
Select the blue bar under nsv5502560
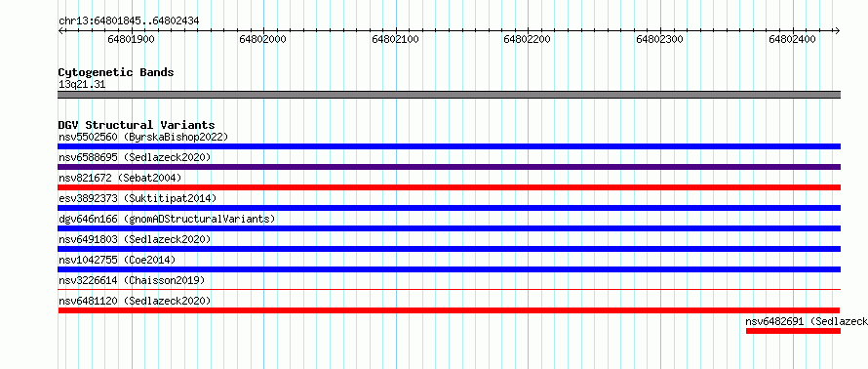tap(449, 146)
